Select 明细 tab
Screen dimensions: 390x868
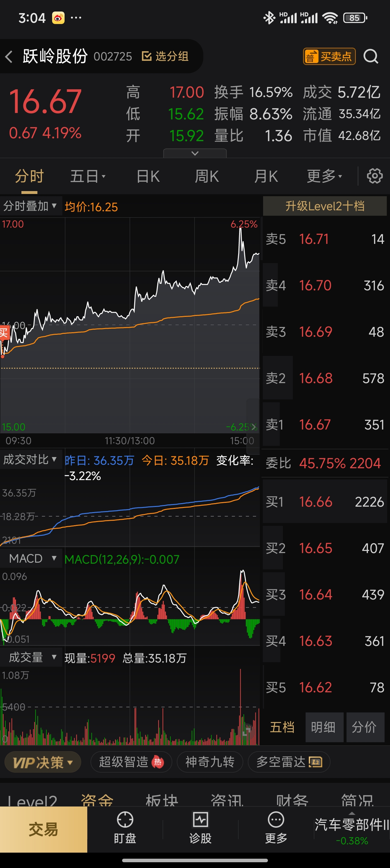(x=324, y=727)
